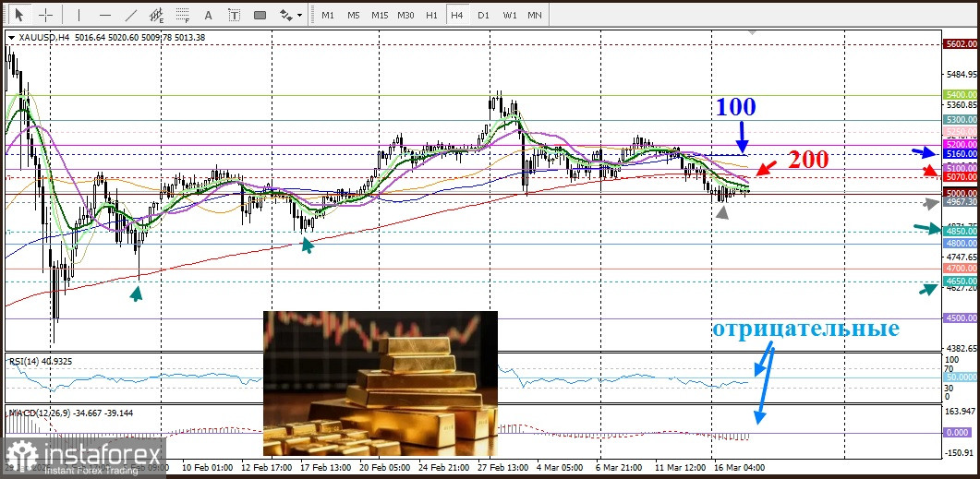Select the text label tool
Screen dimensions: 980x479
[x=234, y=15]
